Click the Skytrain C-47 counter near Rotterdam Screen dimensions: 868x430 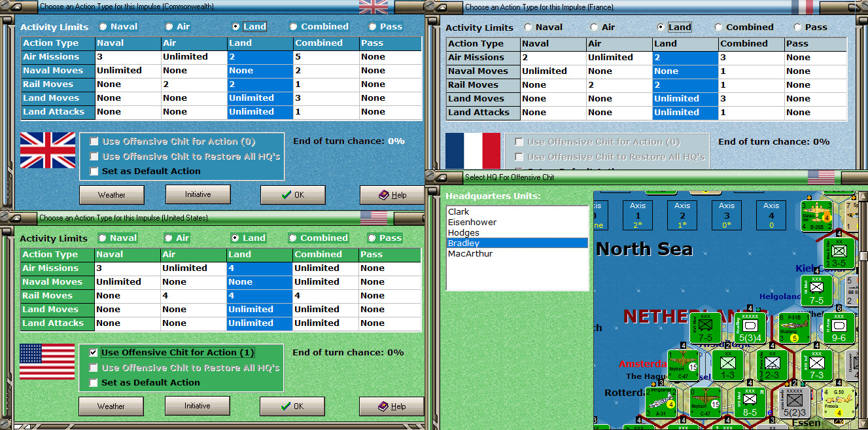(x=705, y=403)
